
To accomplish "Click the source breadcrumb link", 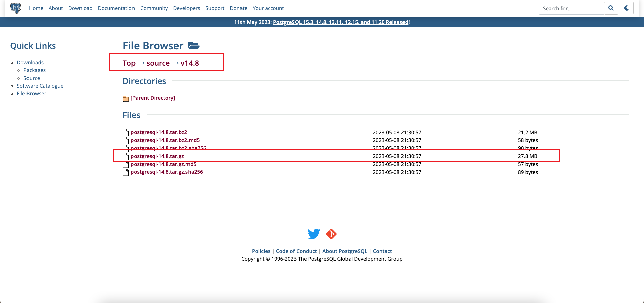I will [x=158, y=63].
